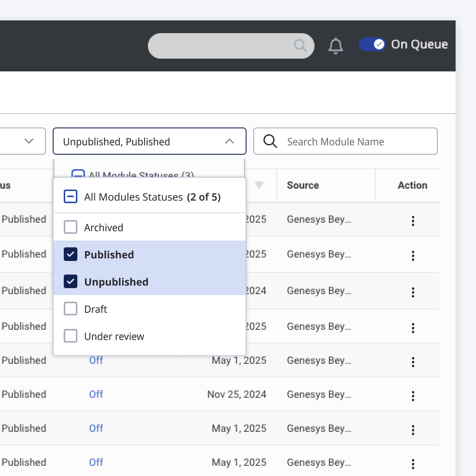Toggle the On Queue switch
Viewport: 476px width, 476px height.
pyautogui.click(x=372, y=44)
